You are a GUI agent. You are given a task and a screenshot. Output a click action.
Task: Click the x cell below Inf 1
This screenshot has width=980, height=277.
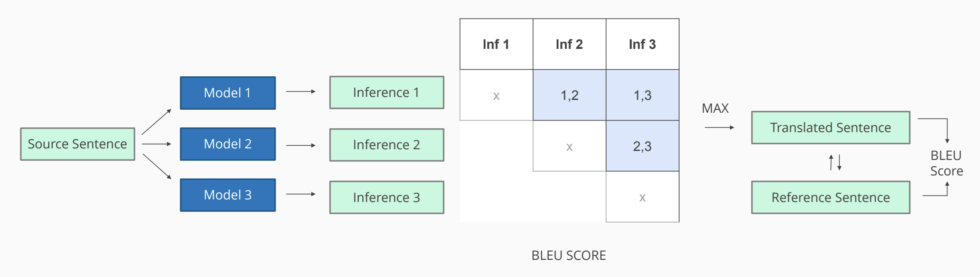pos(496,96)
